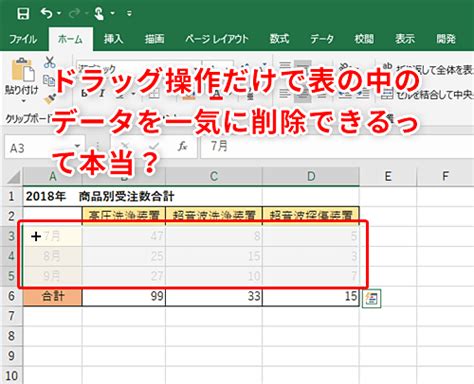This screenshot has height=384, width=474.
Task: Click the total cell showing 99
Action: [x=124, y=296]
